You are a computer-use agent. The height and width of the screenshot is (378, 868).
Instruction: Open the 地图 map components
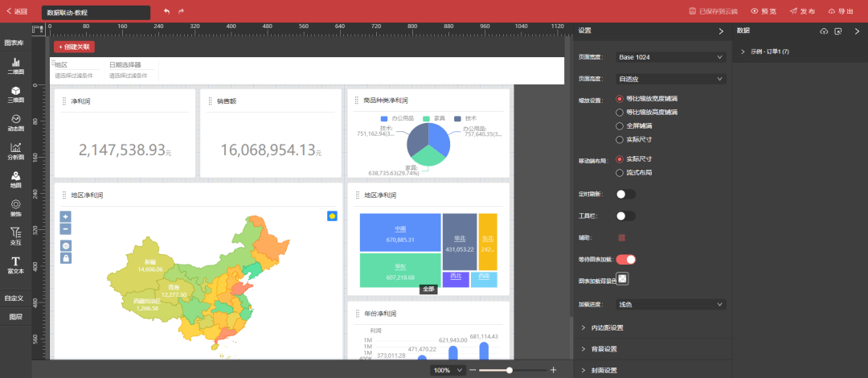point(15,179)
